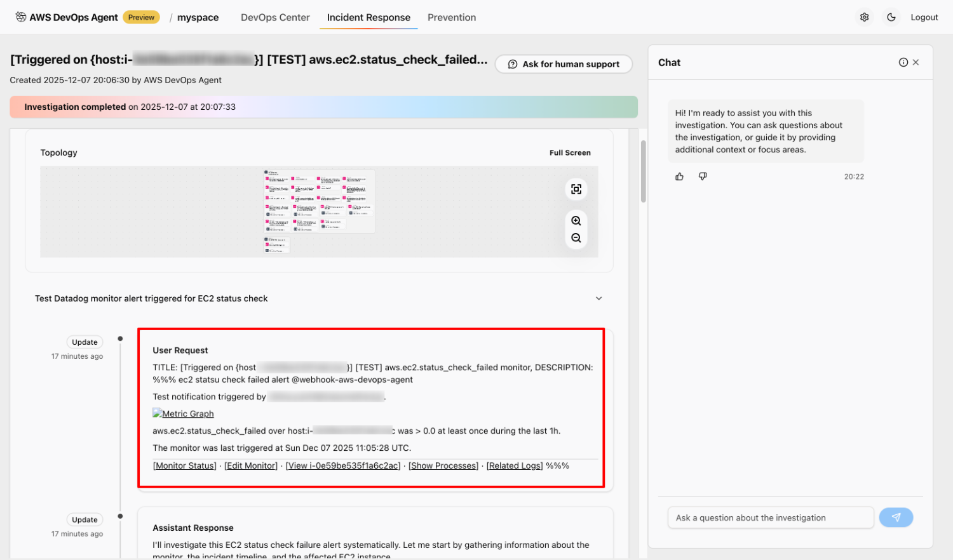Viewport: 953px width, 560px height.
Task: Click the chat greeting message bubble
Action: pos(766,131)
